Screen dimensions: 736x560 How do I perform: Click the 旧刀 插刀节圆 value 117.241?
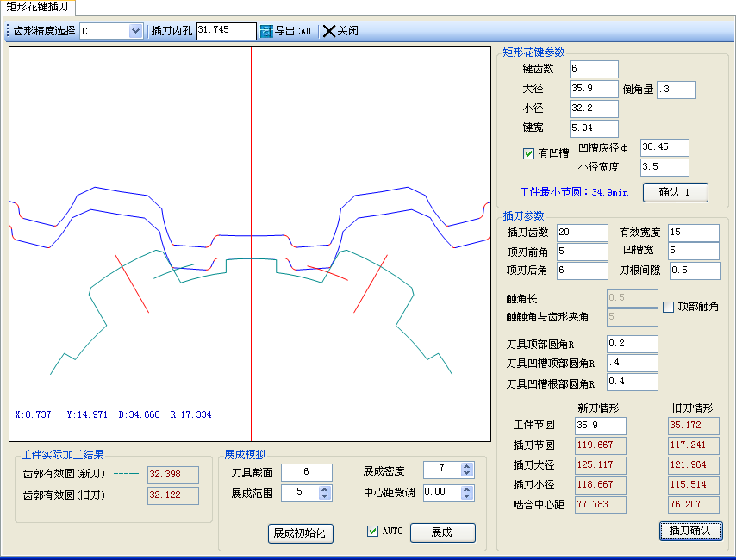[x=694, y=445]
